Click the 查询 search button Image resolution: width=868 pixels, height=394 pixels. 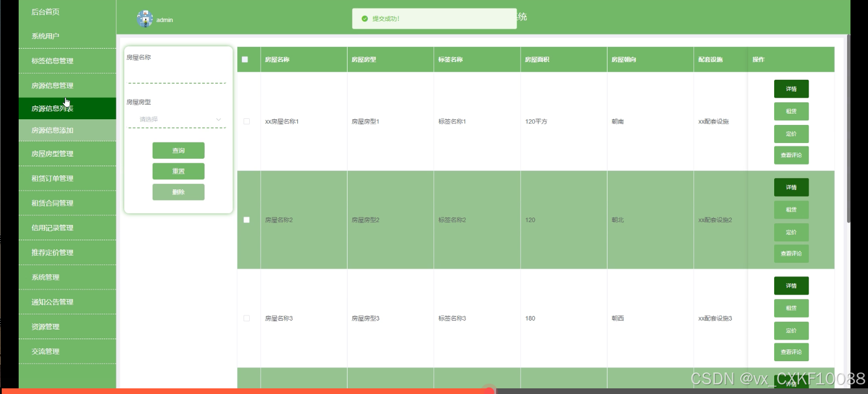pos(179,150)
